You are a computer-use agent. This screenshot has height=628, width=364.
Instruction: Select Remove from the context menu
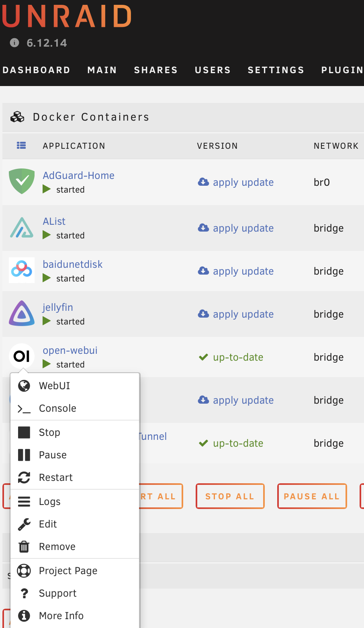coord(57,546)
